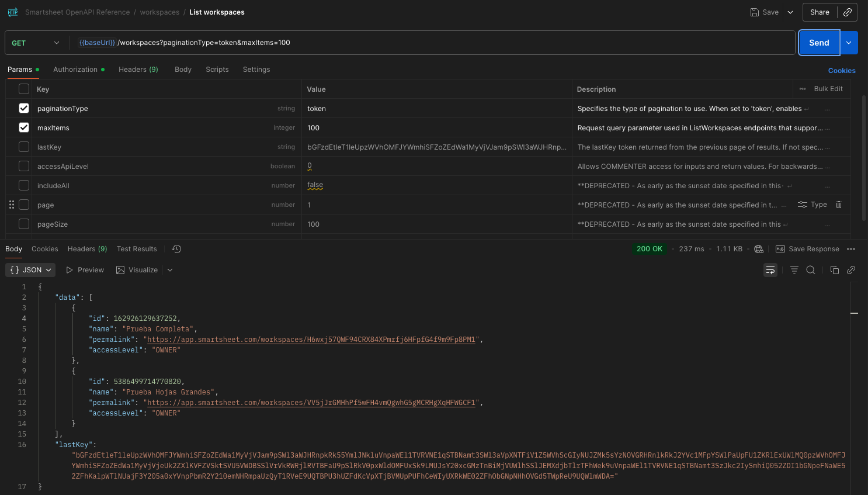Uncheck the maxItems parameter
The height and width of the screenshot is (495, 868).
(24, 127)
